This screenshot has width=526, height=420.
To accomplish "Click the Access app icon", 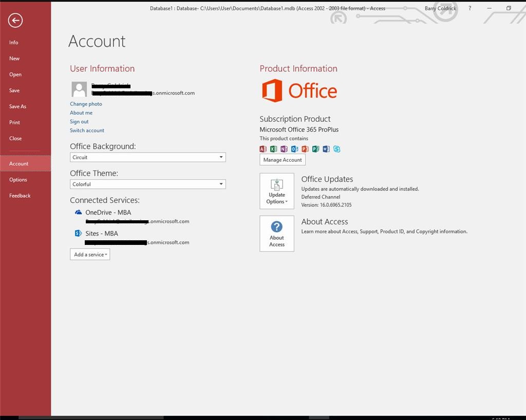I will point(263,149).
